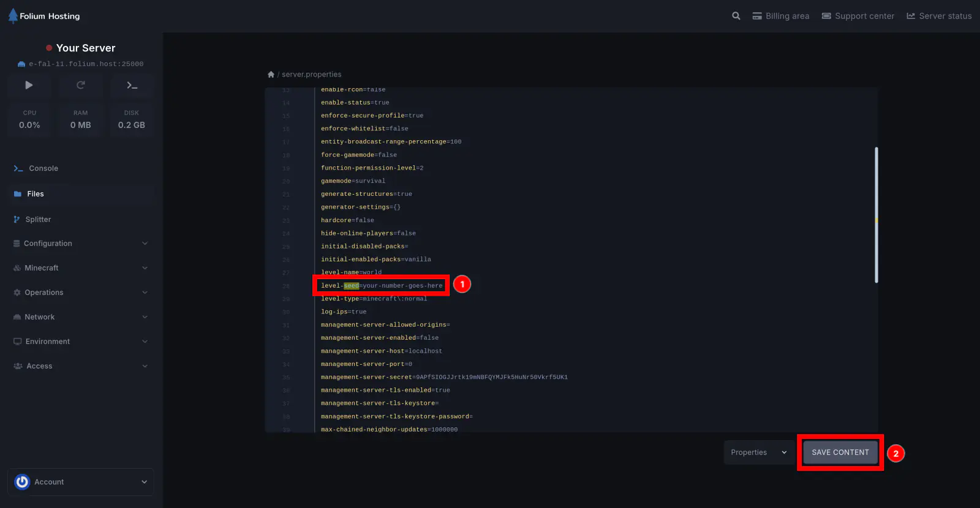Open the Billing area link
980x508 pixels.
(781, 16)
